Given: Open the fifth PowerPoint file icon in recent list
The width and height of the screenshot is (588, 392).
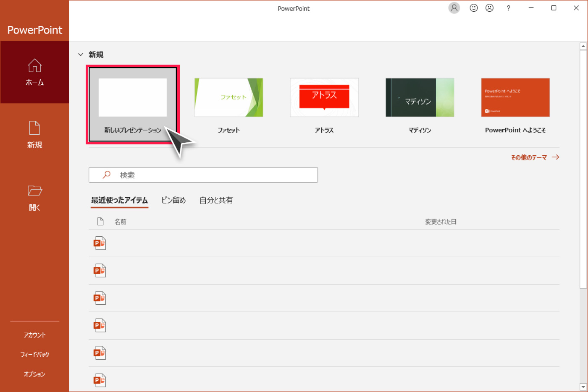Looking at the screenshot, I should (100, 353).
